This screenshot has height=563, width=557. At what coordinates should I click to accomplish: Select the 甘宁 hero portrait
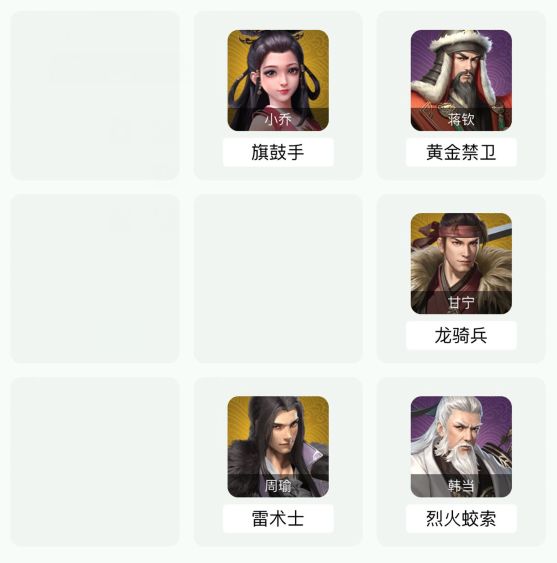coord(461,264)
